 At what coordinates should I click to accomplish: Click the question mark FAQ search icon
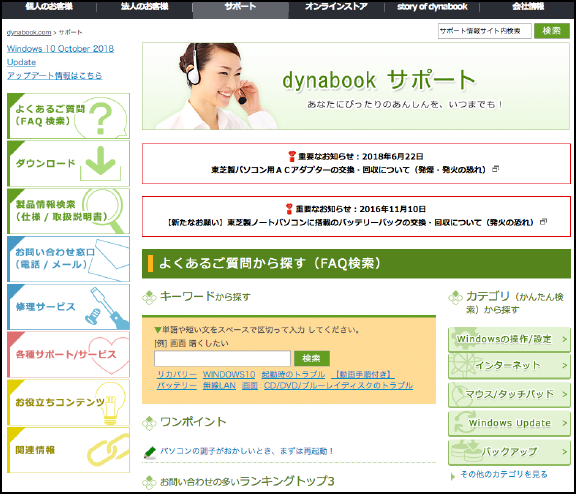tap(101, 118)
